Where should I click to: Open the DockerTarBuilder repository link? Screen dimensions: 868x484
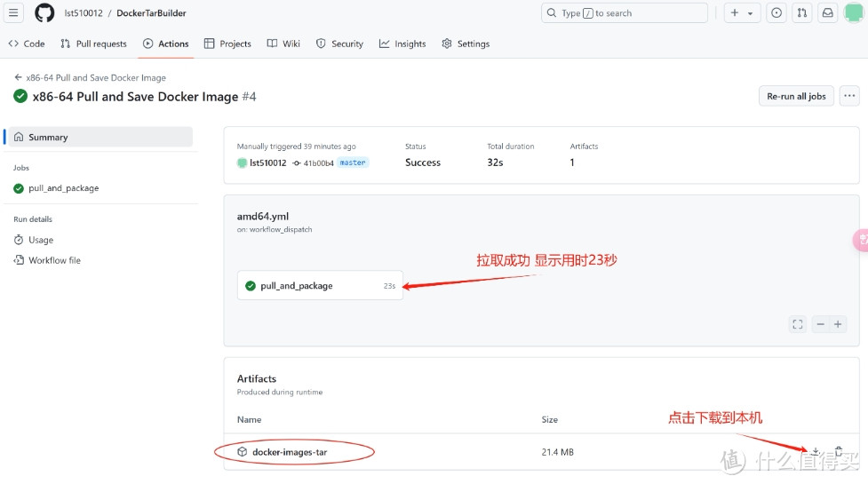tap(151, 13)
